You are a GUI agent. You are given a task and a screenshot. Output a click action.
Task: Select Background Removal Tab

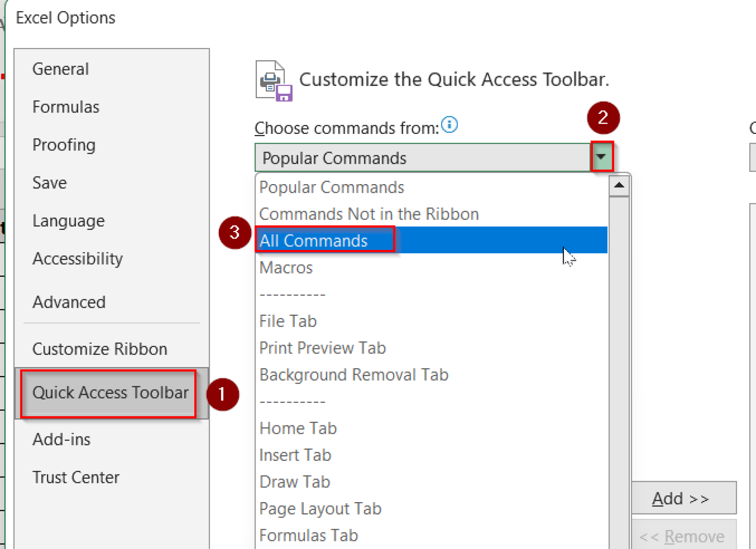point(353,374)
